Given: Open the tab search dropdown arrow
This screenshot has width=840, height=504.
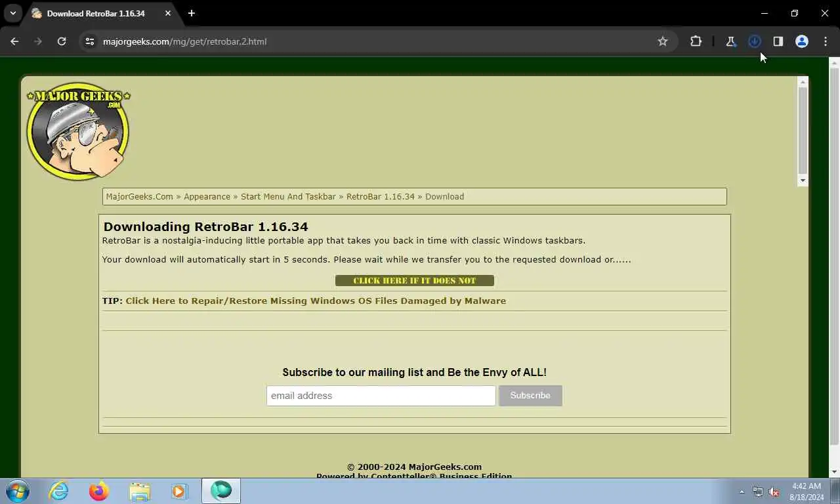Looking at the screenshot, I should [12, 13].
